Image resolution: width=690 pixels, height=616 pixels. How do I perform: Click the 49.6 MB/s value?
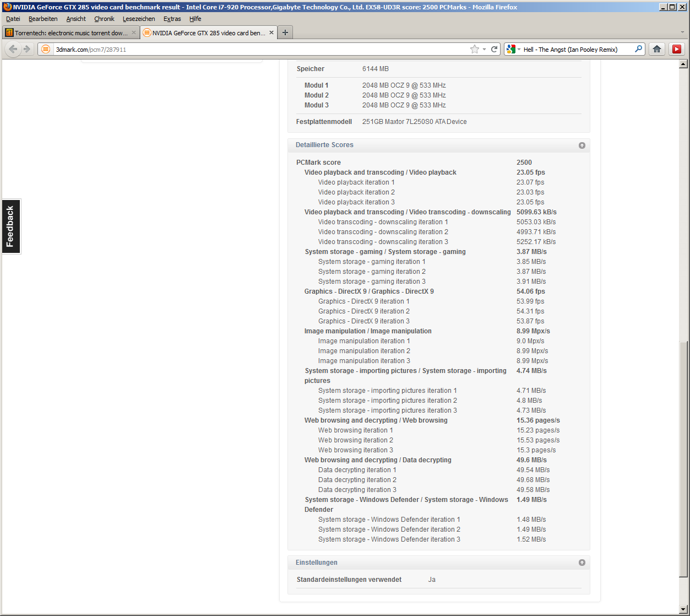pyautogui.click(x=531, y=460)
